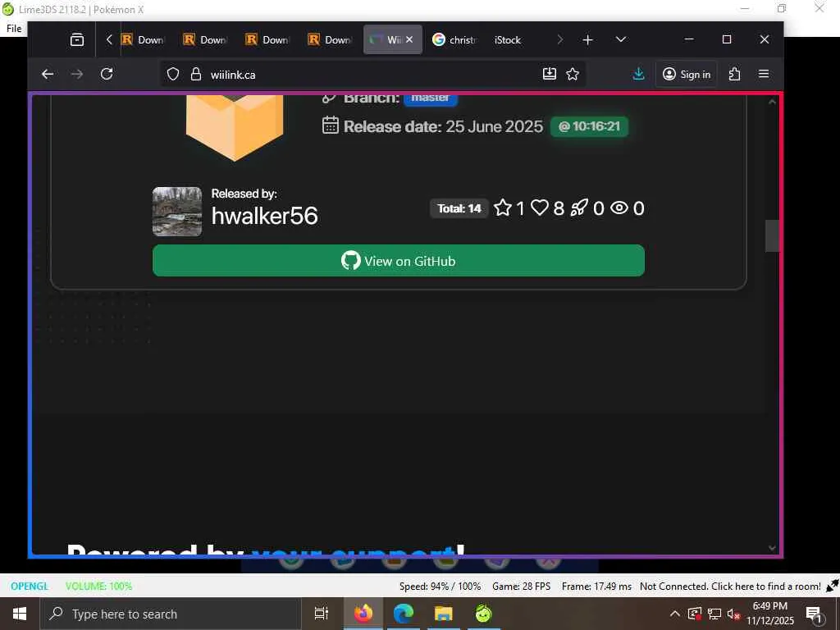Open the Lime3DS File menu

point(14,29)
